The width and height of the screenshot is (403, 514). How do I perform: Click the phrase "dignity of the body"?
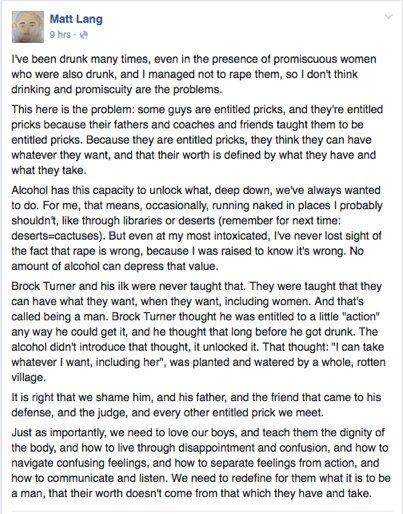click(198, 440)
